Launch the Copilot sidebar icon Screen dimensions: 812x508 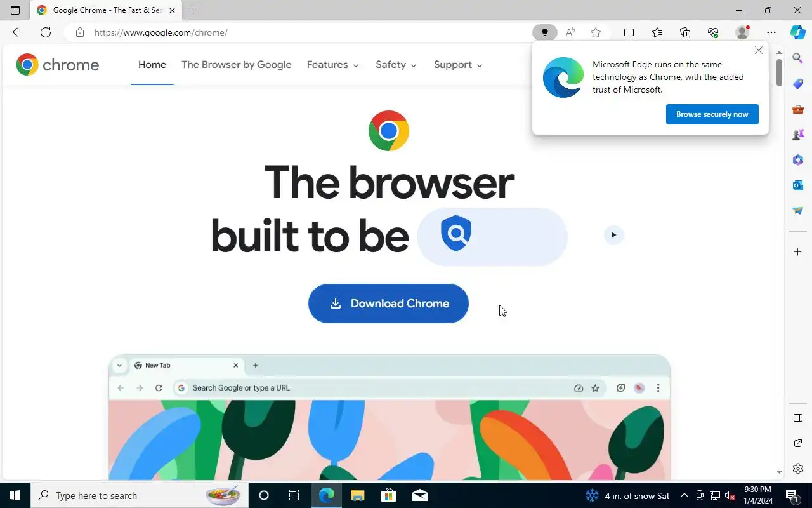pos(798,32)
